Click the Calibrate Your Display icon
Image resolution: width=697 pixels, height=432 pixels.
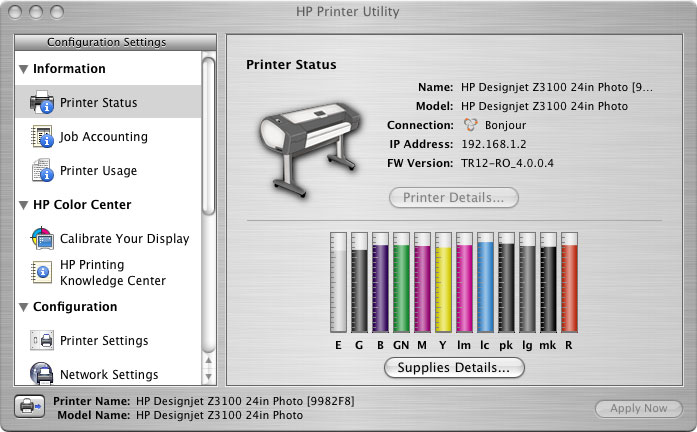point(42,238)
